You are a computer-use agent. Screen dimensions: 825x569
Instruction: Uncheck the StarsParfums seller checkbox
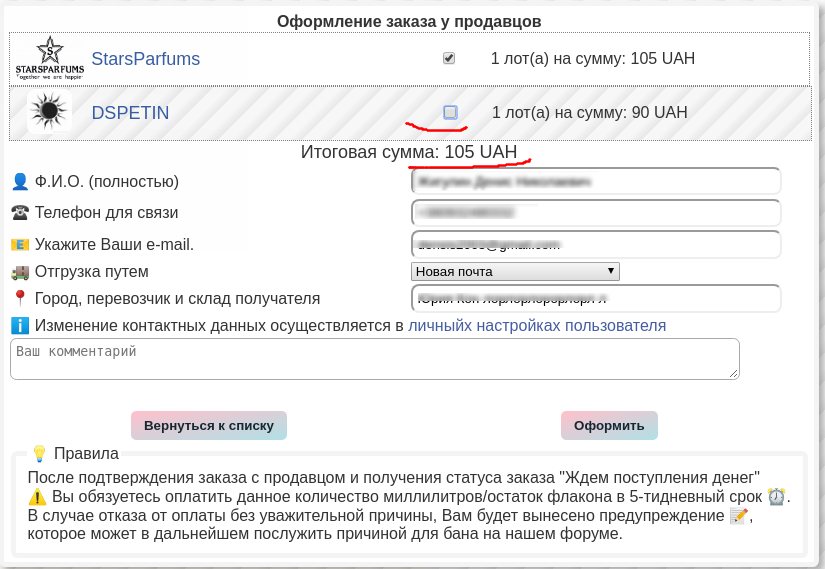point(449,59)
